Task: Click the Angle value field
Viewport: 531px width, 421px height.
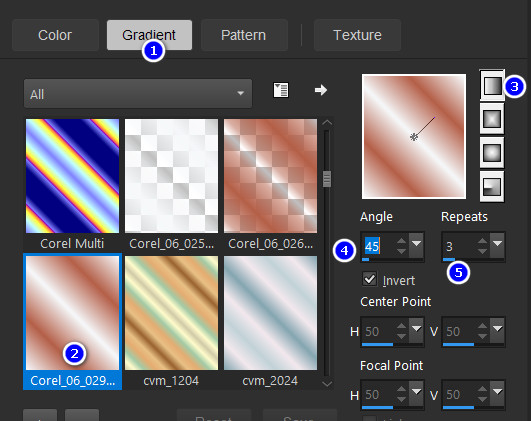Action: pos(378,246)
